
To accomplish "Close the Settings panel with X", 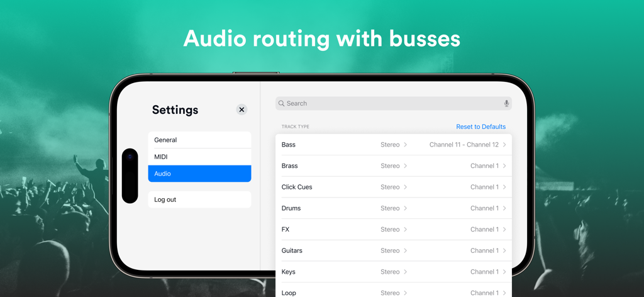I will pos(241,109).
